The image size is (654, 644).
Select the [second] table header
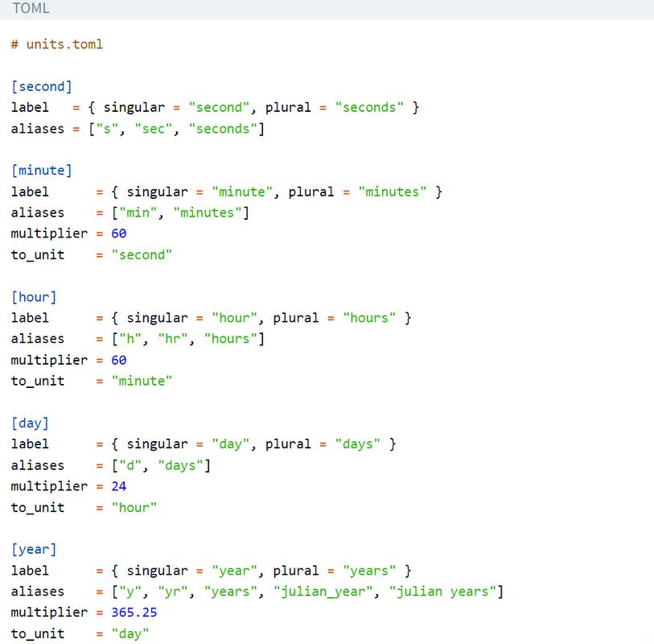coord(42,86)
